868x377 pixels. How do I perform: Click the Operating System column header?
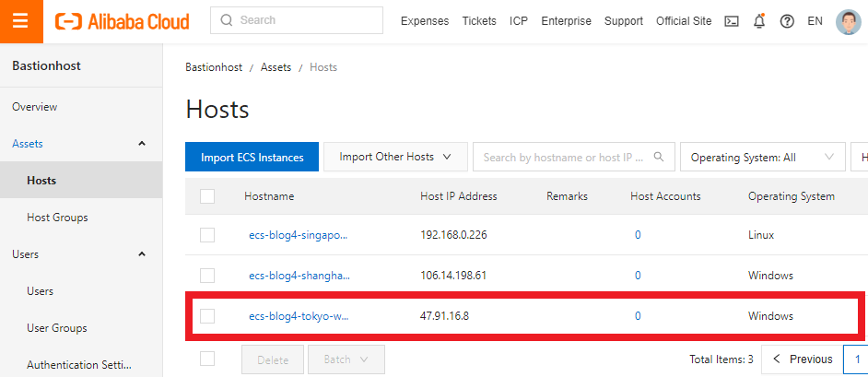[791, 196]
